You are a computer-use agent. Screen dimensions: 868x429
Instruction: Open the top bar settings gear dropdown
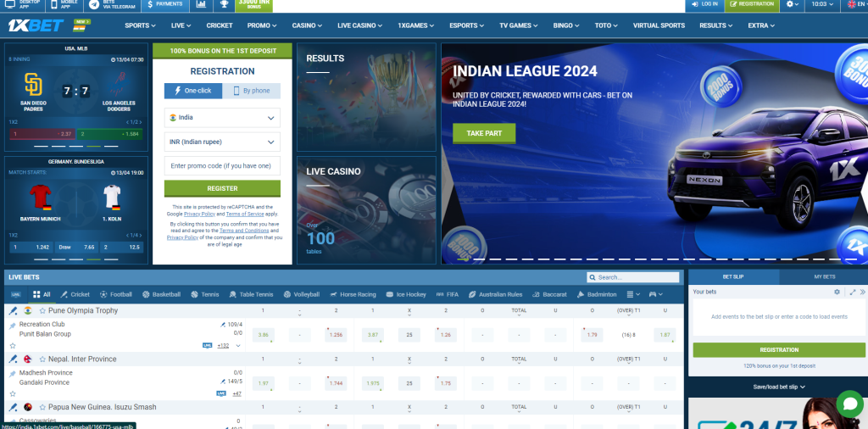tap(793, 4)
